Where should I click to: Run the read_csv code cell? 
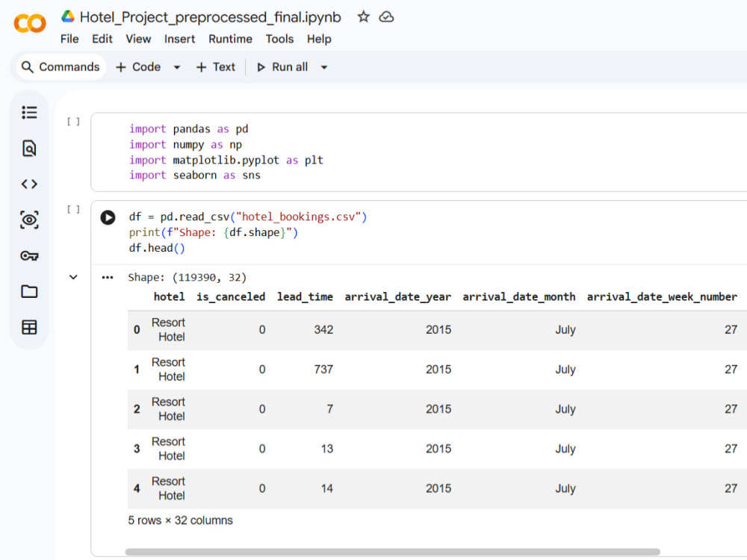[x=108, y=217]
